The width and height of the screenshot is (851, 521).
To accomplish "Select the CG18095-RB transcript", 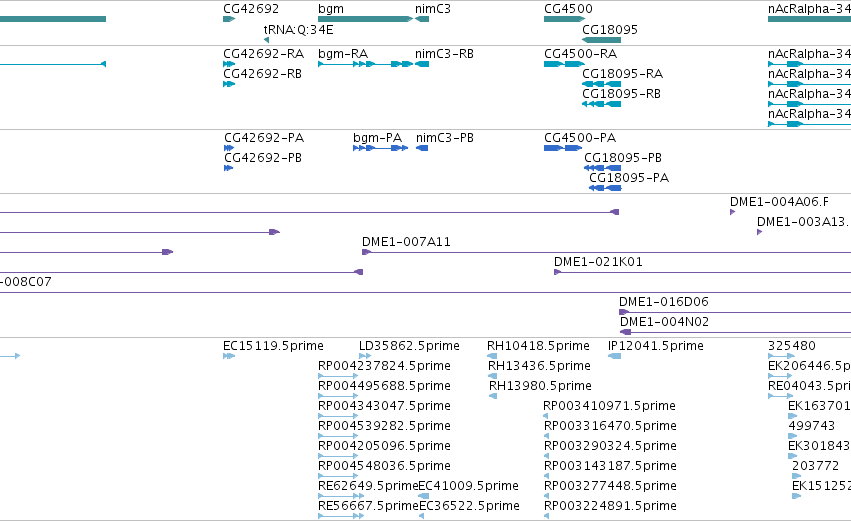I will pos(601,104).
